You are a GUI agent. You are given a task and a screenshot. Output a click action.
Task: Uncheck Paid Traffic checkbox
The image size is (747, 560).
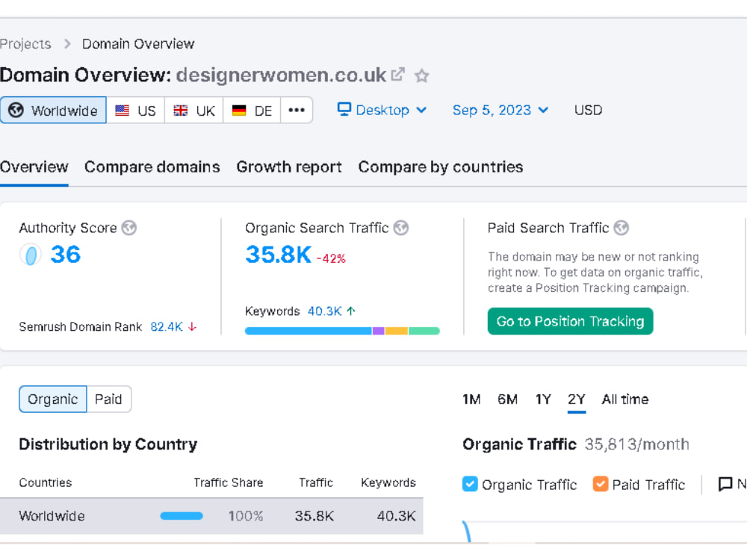point(601,484)
